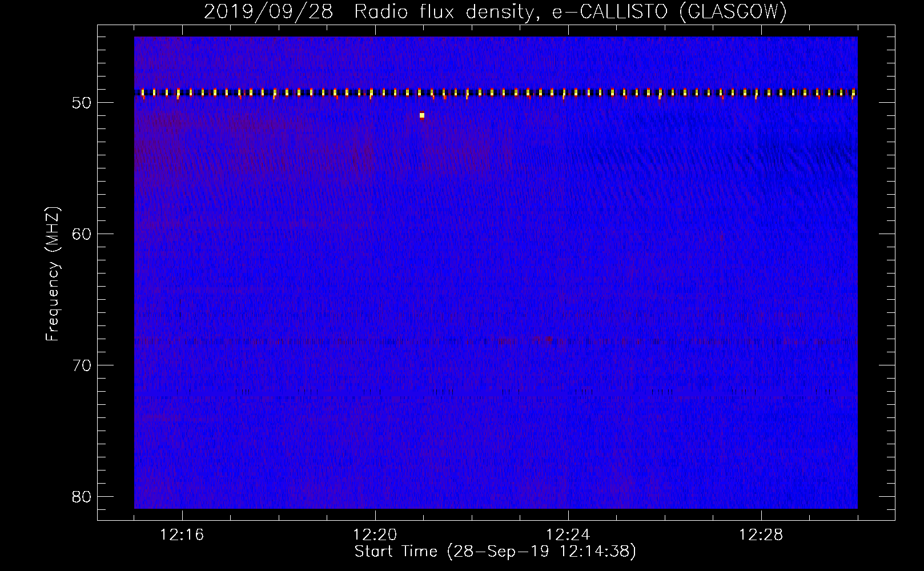This screenshot has height=571, width=924.
Task: Click the isolated bright spot below the 49 MHz band
Action: pos(422,115)
